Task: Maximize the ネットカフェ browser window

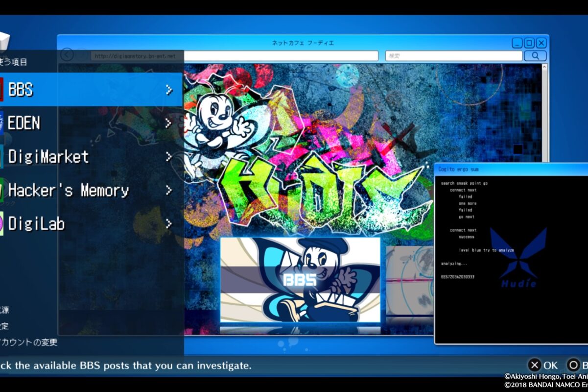Action: coord(529,43)
